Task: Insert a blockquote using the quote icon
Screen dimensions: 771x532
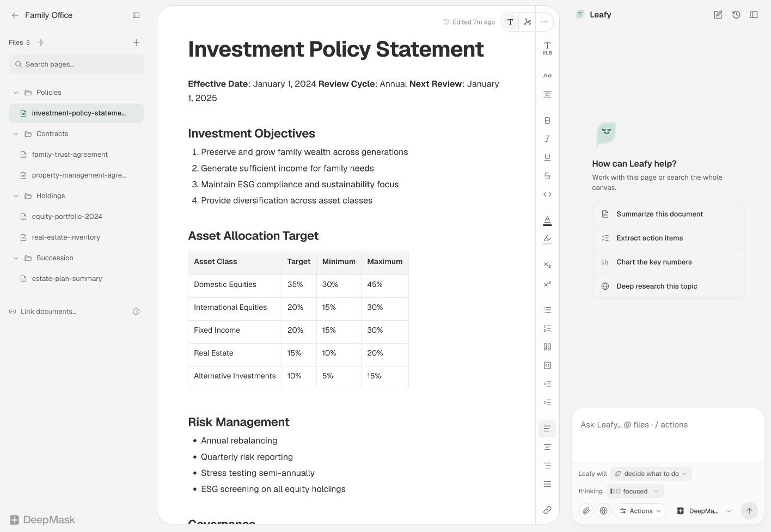Action: (547, 347)
